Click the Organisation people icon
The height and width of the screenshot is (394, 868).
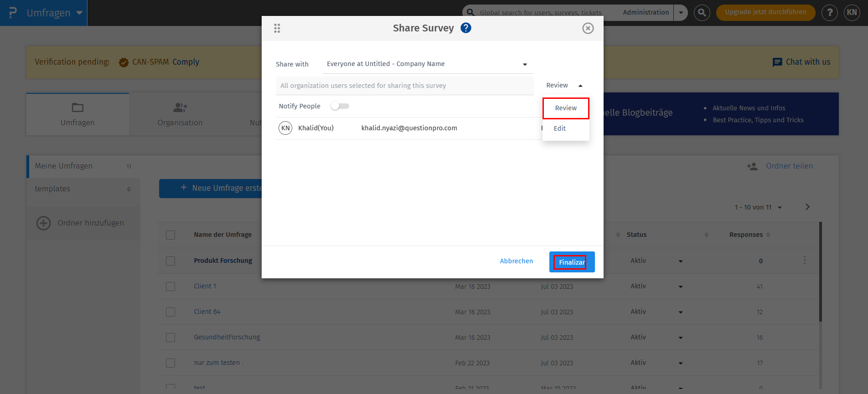pos(180,107)
